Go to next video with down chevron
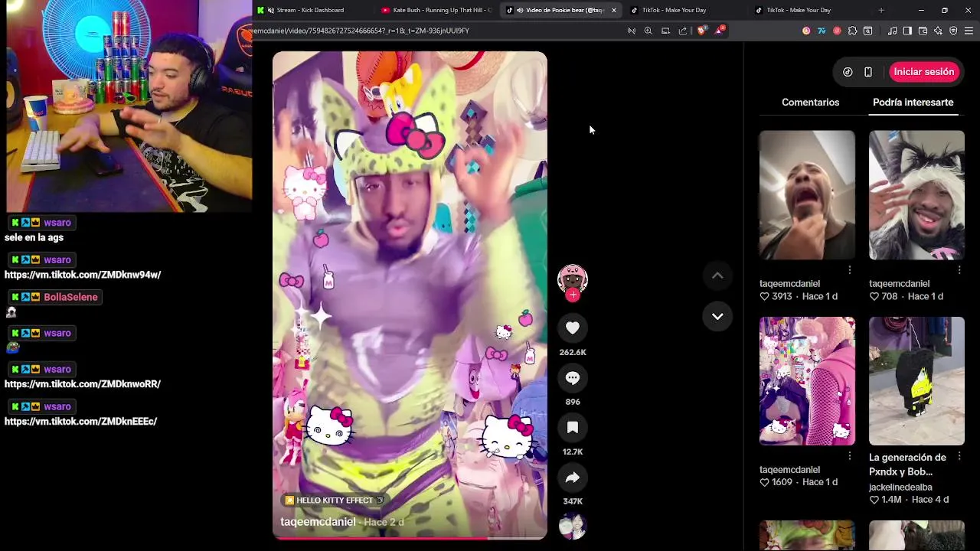Viewport: 980px width, 551px height. click(x=717, y=316)
